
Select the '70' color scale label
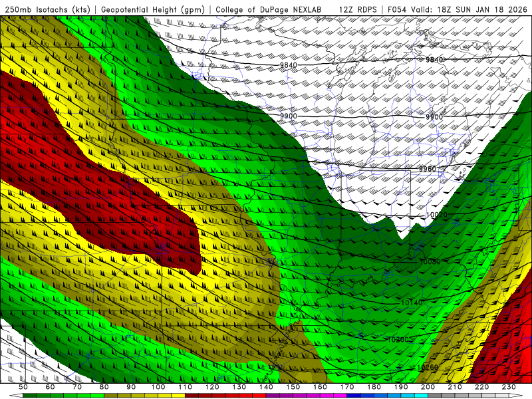click(x=77, y=387)
